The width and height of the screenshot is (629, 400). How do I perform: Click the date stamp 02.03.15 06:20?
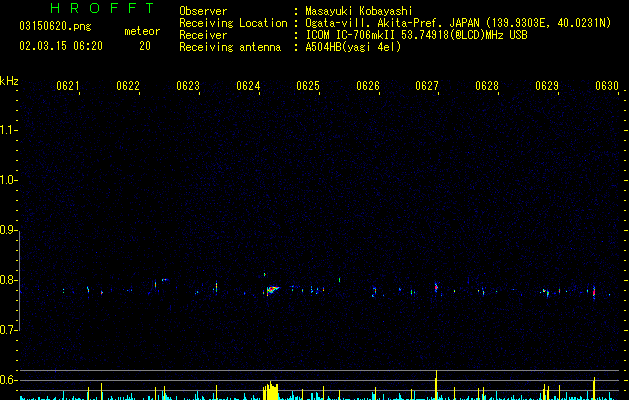pyautogui.click(x=61, y=46)
